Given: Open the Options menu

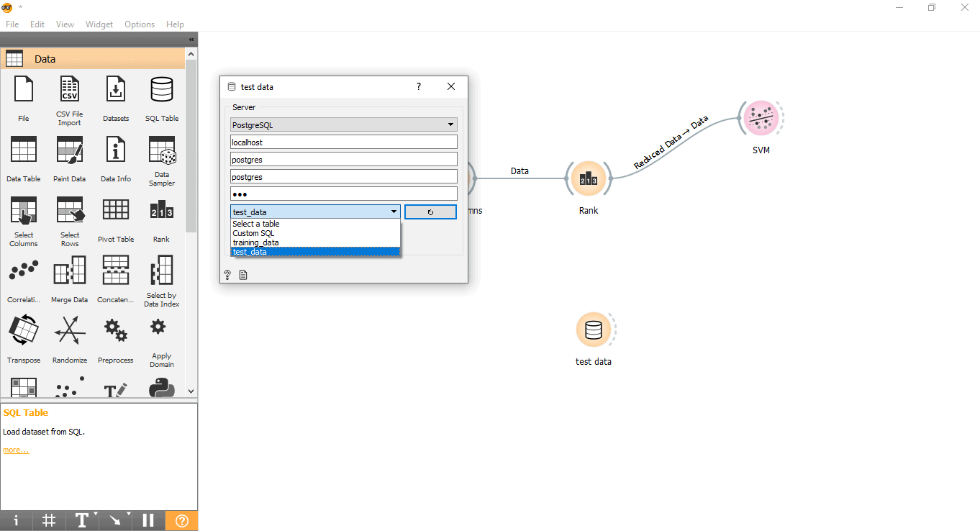Looking at the screenshot, I should point(140,24).
